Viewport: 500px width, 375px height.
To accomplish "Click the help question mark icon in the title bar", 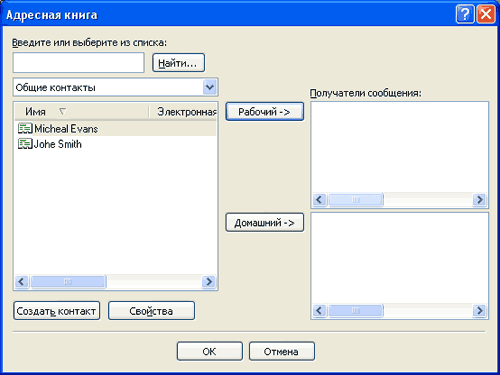I will click(465, 14).
